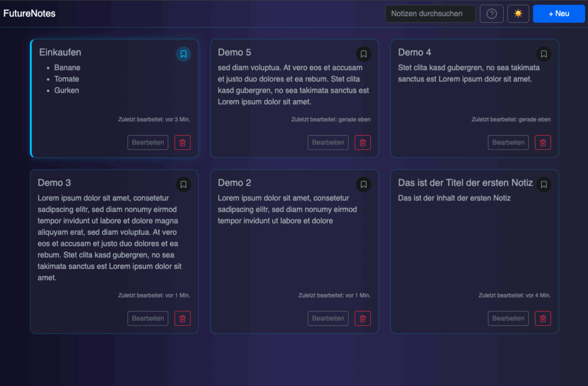Bookmark the Demo 4 note
588x386 pixels.
(543, 54)
